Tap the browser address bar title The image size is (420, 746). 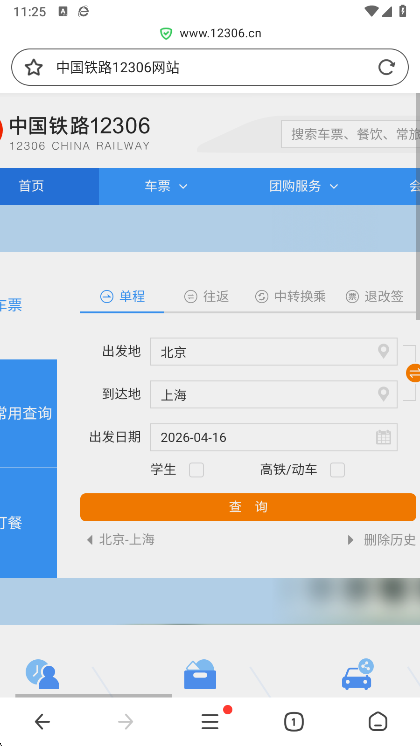pos(118,68)
